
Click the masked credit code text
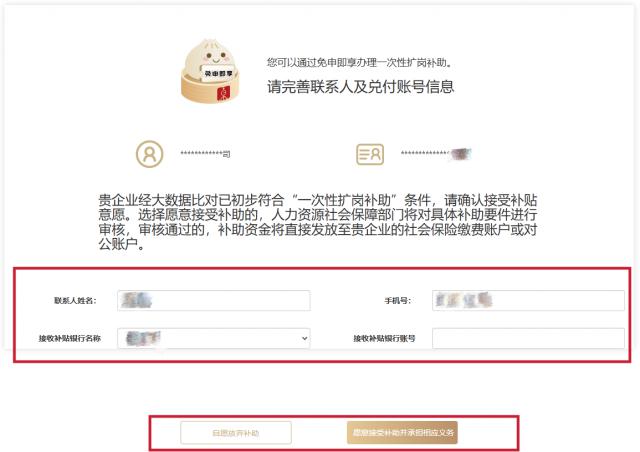pyautogui.click(x=436, y=154)
